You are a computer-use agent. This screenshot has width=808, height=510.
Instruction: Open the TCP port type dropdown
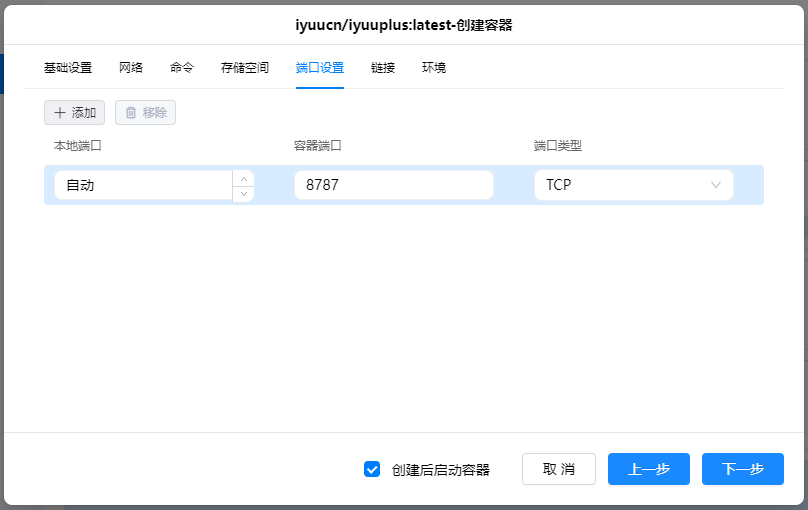(633, 185)
